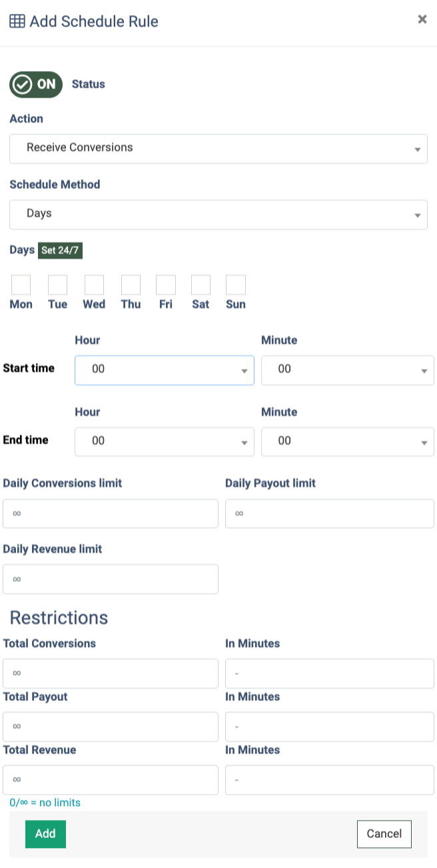Select the Fri checkbox
437x868 pixels.
coord(166,285)
